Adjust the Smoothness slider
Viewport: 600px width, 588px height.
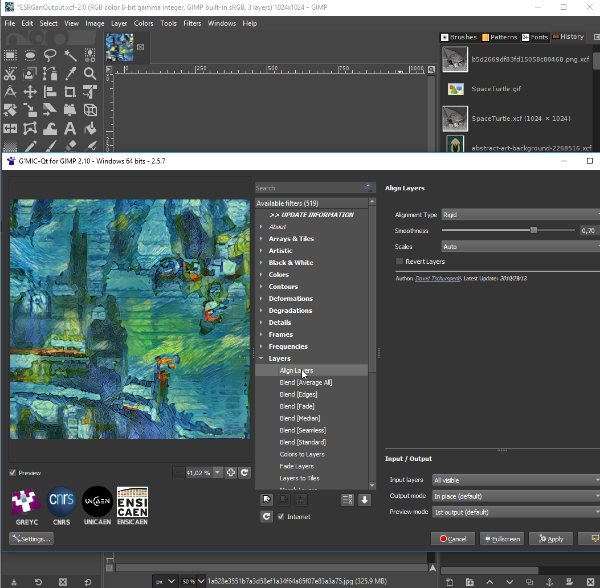(x=534, y=230)
